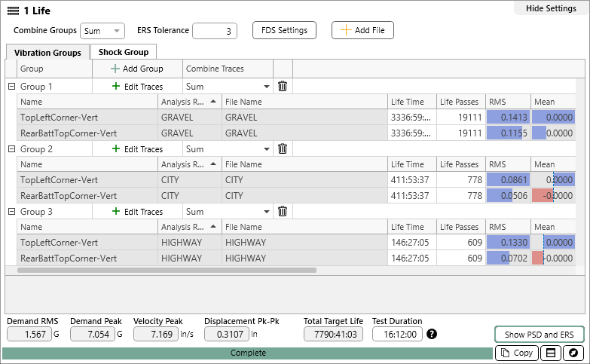The image size is (590, 364).
Task: Open Group 3 Combine Traces dropdown
Action: pos(227,212)
